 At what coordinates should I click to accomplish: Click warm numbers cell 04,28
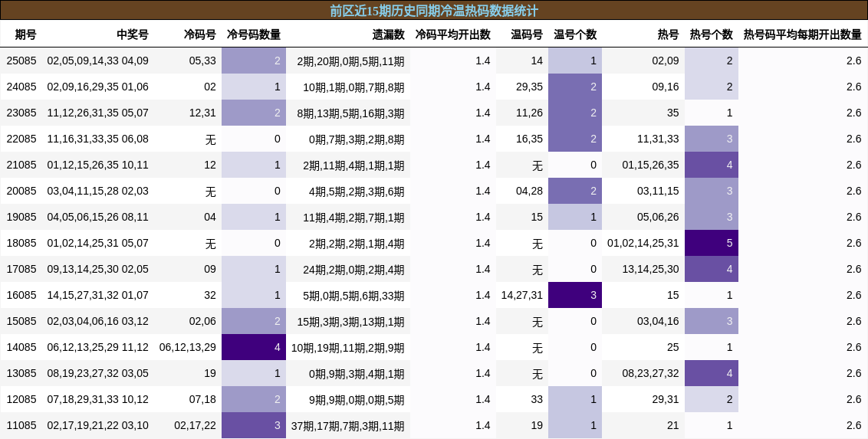coord(529,191)
